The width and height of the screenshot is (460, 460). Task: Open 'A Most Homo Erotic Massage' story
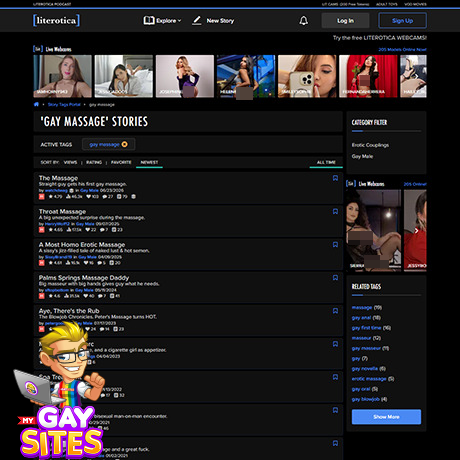coord(82,244)
